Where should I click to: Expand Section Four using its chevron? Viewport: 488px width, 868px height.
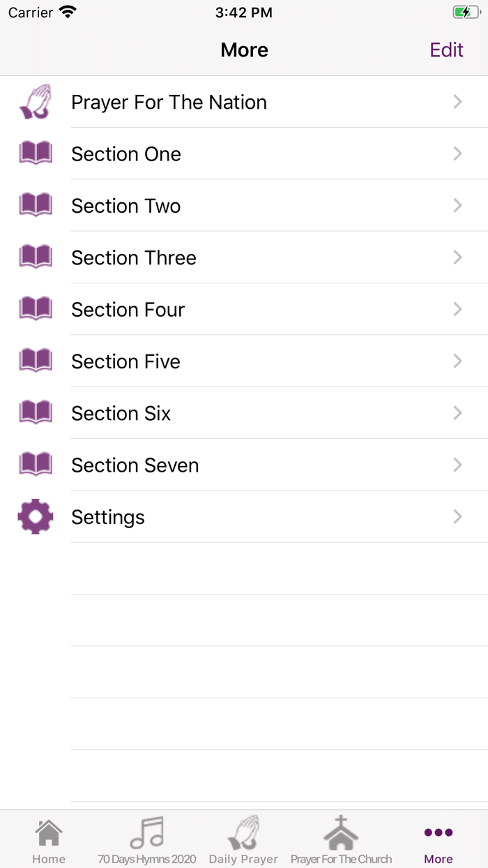pos(458,309)
